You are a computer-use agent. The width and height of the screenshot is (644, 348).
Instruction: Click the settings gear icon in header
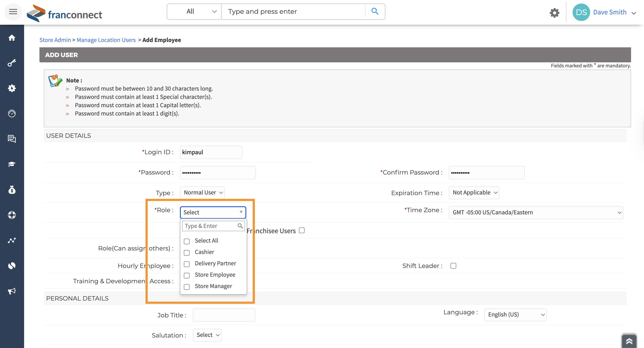pos(554,12)
